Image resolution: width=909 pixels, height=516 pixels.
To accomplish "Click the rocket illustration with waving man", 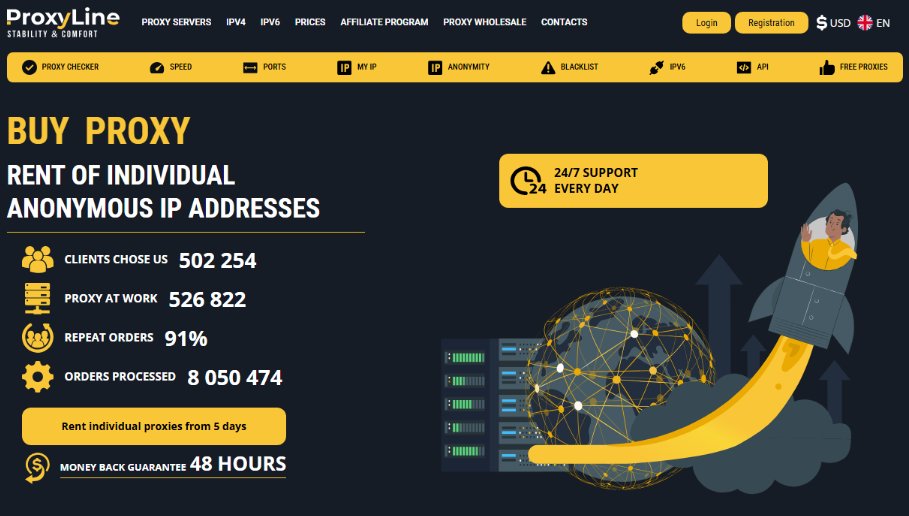I will (x=806, y=270).
